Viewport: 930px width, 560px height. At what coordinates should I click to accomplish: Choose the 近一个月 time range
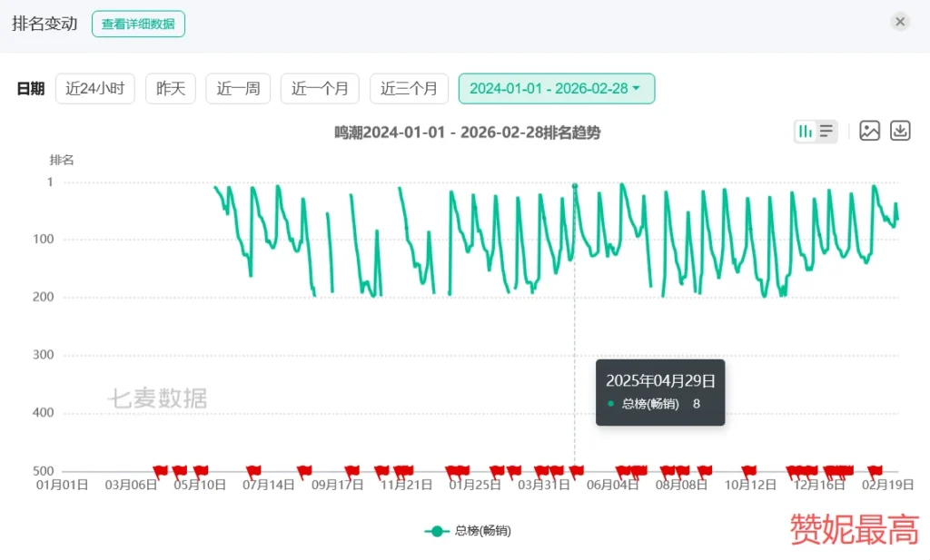tap(320, 89)
